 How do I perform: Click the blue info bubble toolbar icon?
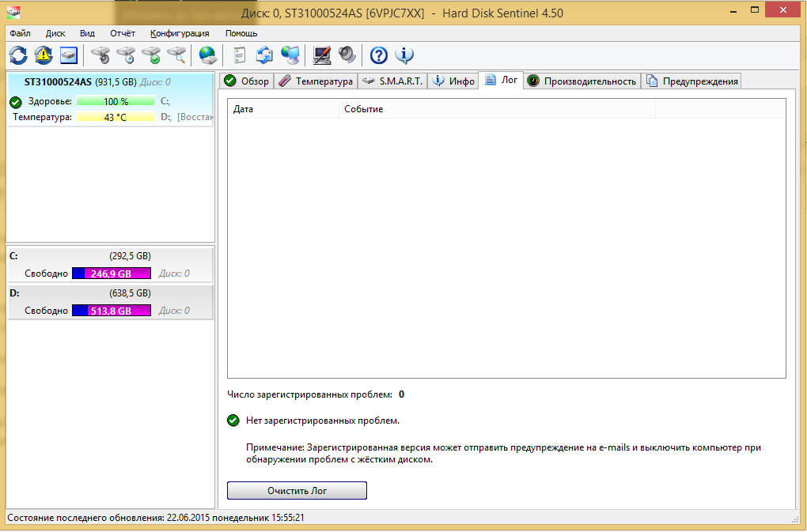[x=404, y=55]
